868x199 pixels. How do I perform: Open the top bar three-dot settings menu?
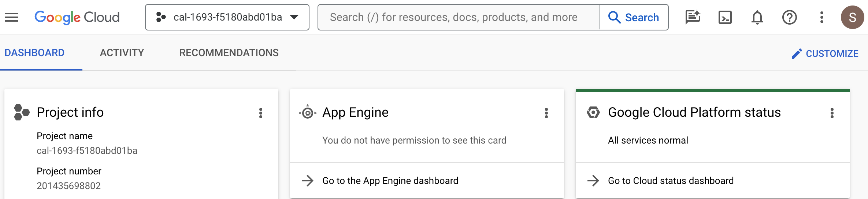click(821, 17)
